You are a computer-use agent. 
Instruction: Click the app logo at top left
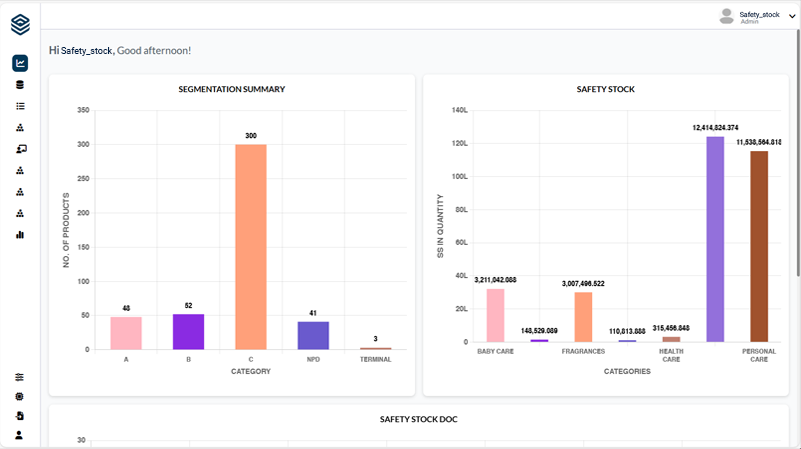click(20, 22)
